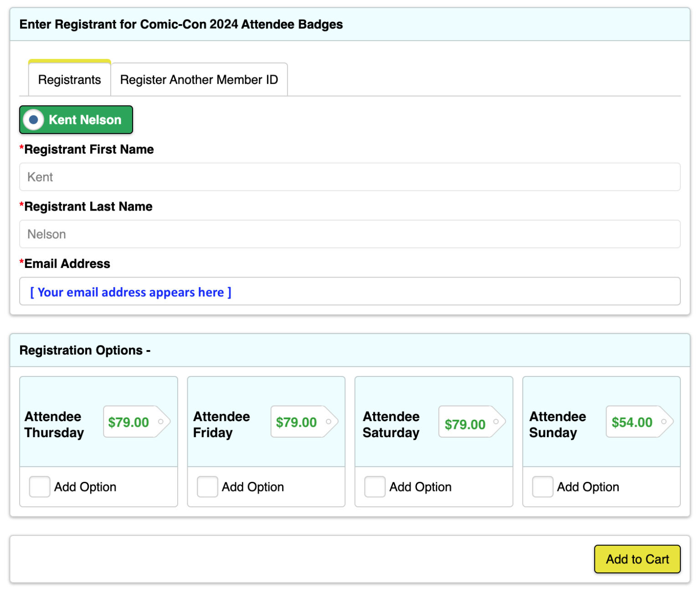Select the Attendee Thursday label
This screenshot has width=700, height=593.
[x=54, y=424]
